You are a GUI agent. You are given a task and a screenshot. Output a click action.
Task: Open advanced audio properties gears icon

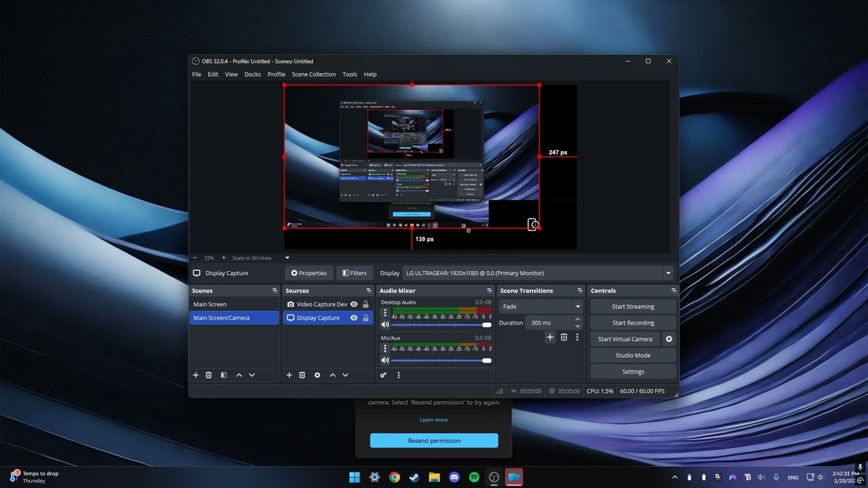click(x=383, y=375)
